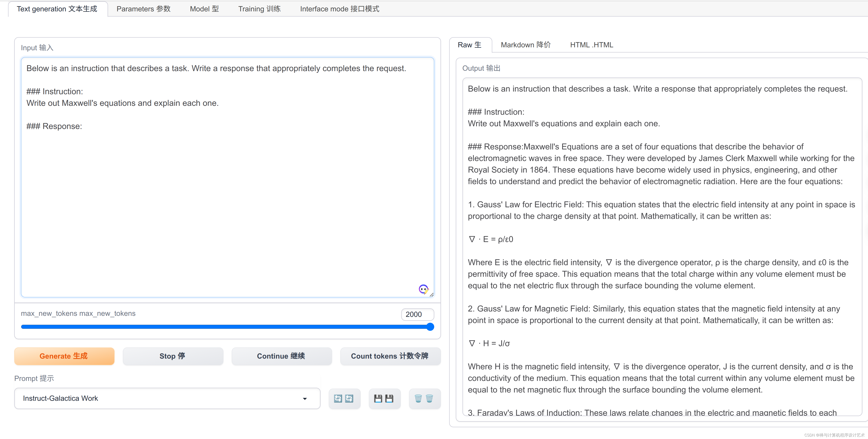
Task: Select the Raw output tab
Action: 469,45
